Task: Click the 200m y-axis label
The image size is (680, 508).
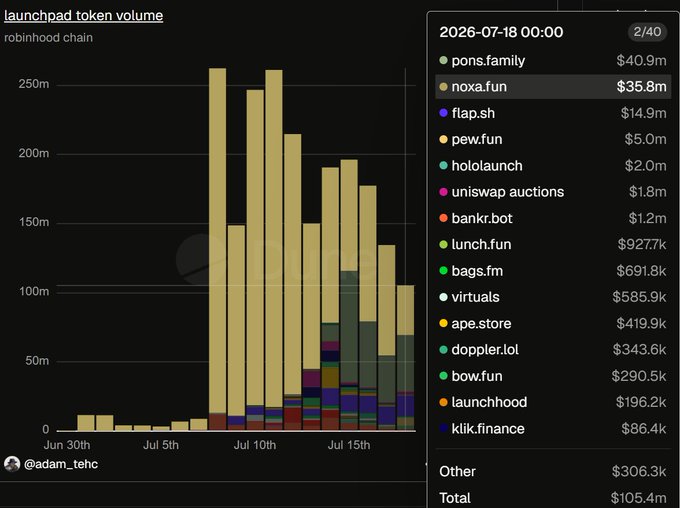Action: click(34, 153)
